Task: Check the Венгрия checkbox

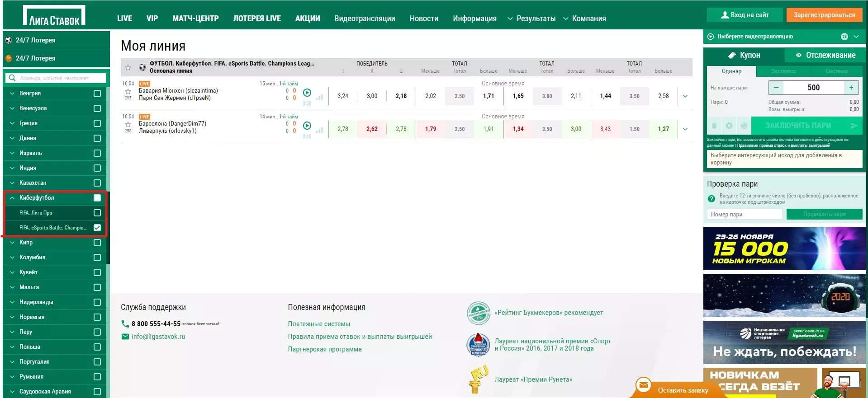Action: click(x=97, y=94)
